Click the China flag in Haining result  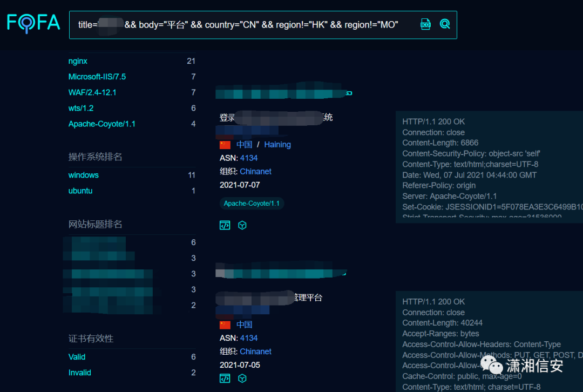tap(225, 145)
